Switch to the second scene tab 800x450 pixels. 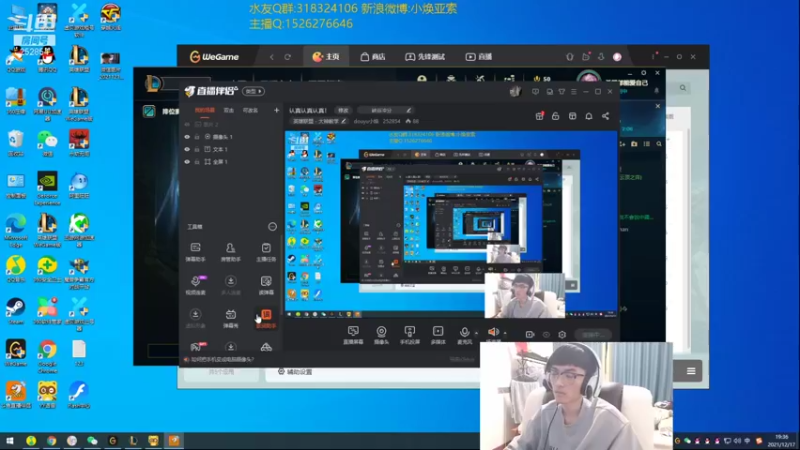[x=229, y=110]
